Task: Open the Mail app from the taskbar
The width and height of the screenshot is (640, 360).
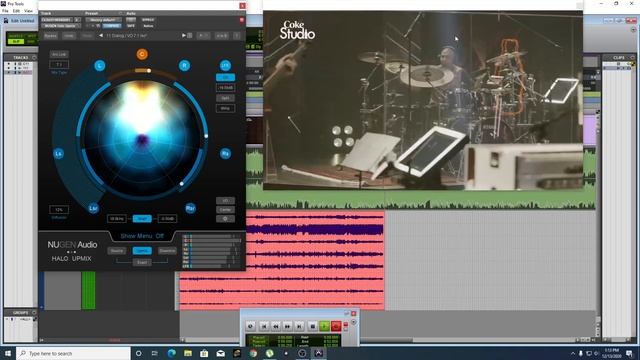Action: pos(221,353)
